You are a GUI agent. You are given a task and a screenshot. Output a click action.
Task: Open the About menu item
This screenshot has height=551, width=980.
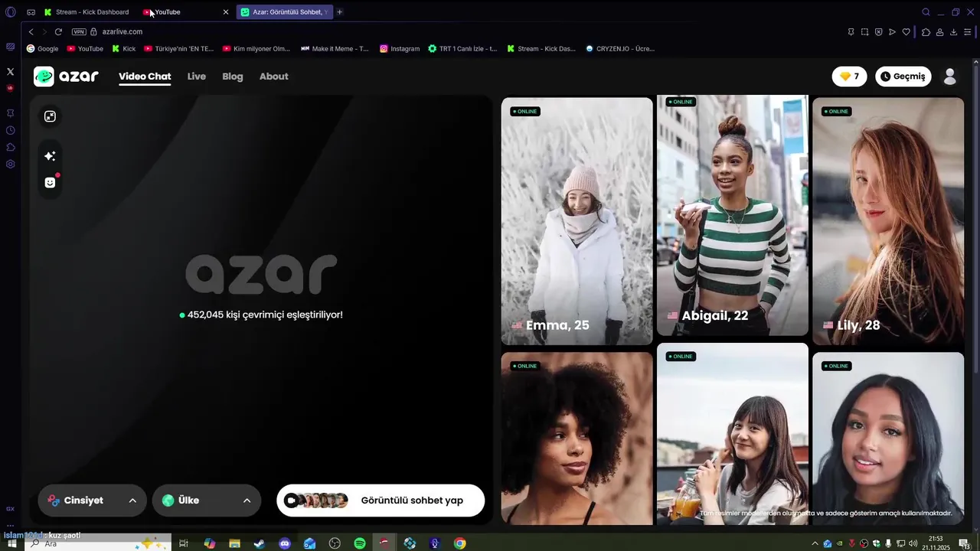point(273,77)
